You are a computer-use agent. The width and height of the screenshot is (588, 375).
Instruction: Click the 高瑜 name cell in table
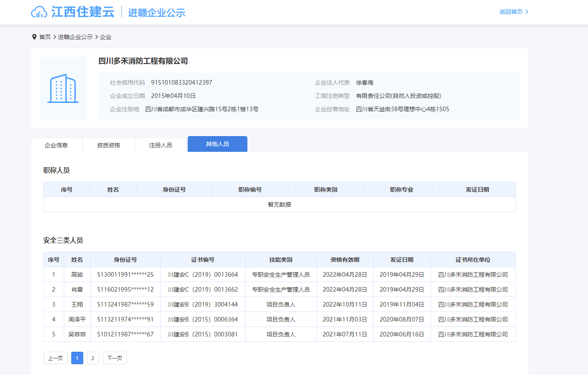[77, 275]
